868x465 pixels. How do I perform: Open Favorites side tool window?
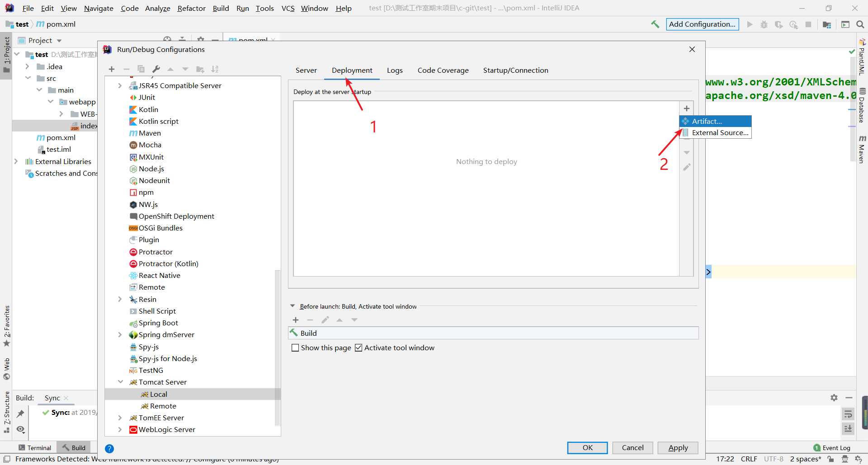(x=6, y=326)
